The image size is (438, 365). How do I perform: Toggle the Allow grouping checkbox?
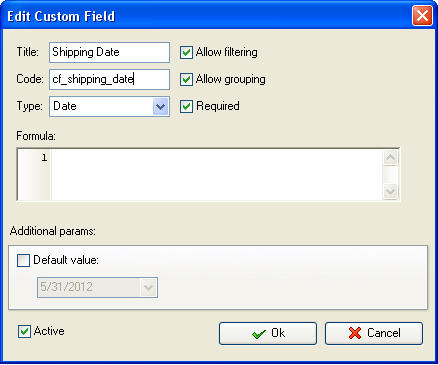click(186, 79)
